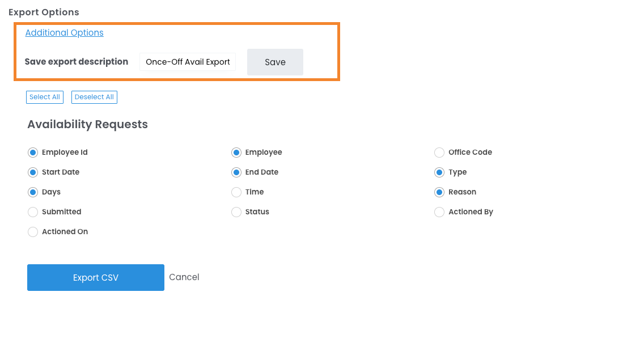Screen dimensions: 644x351
Task: Toggle the Employee field option
Action: coord(236,153)
